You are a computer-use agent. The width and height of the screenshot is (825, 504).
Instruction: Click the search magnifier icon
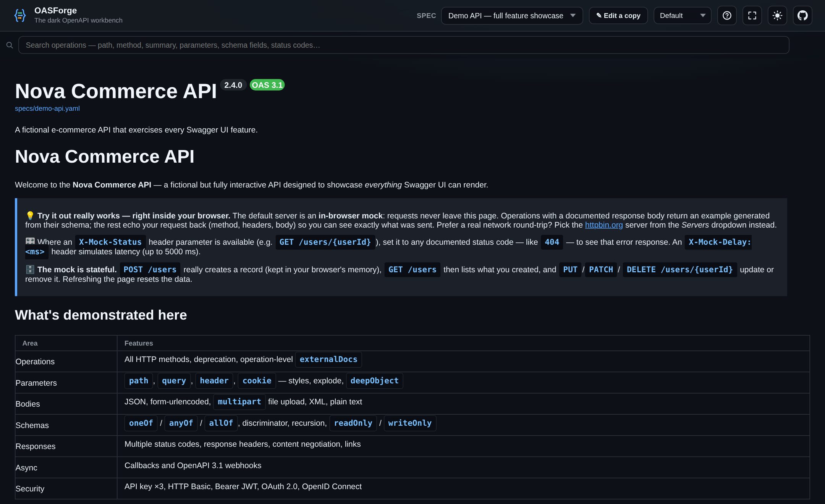pyautogui.click(x=10, y=45)
